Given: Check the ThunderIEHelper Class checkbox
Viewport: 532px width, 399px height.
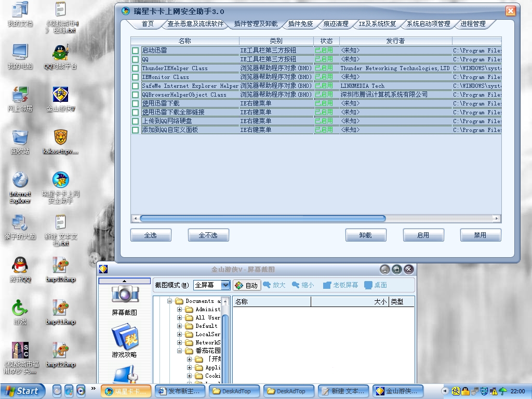Looking at the screenshot, I should [136, 68].
